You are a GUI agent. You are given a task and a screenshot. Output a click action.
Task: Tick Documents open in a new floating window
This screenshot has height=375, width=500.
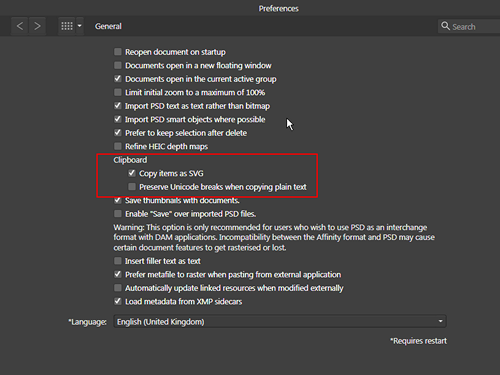point(118,65)
